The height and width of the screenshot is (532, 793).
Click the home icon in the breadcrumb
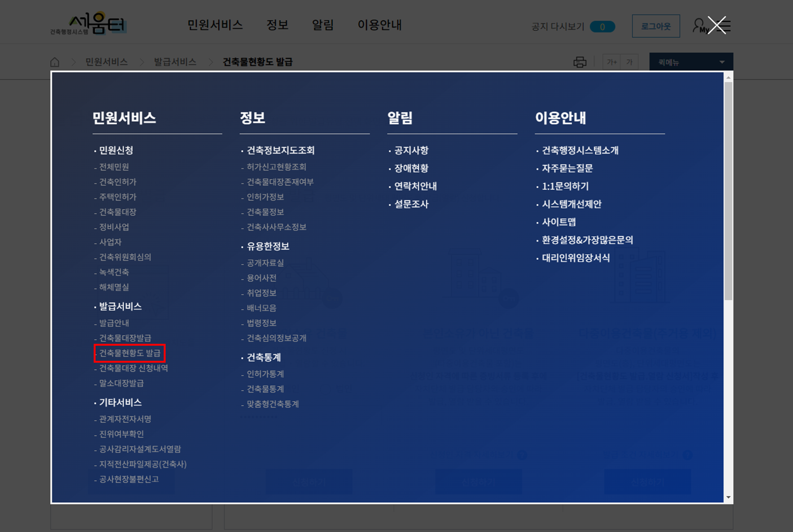[55, 61]
